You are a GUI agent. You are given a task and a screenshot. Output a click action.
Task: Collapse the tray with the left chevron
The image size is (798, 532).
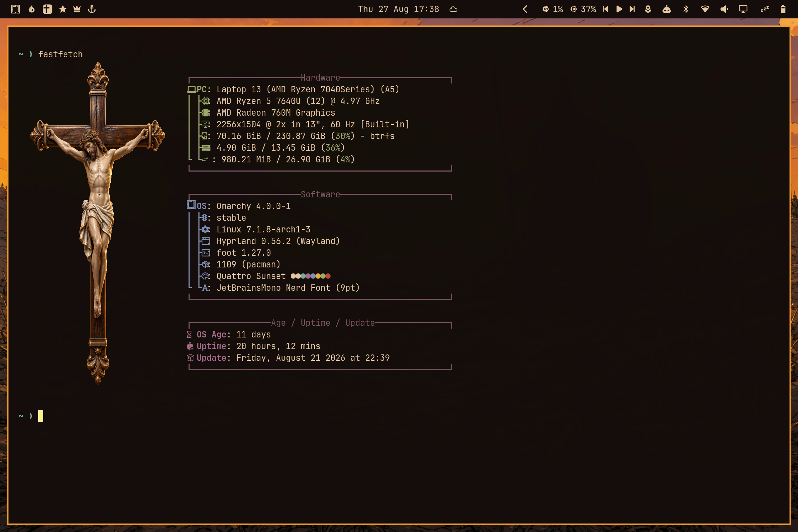point(525,9)
